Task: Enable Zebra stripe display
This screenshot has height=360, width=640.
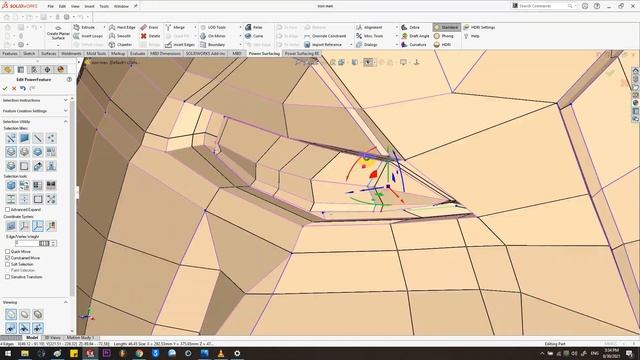Action: (410, 27)
